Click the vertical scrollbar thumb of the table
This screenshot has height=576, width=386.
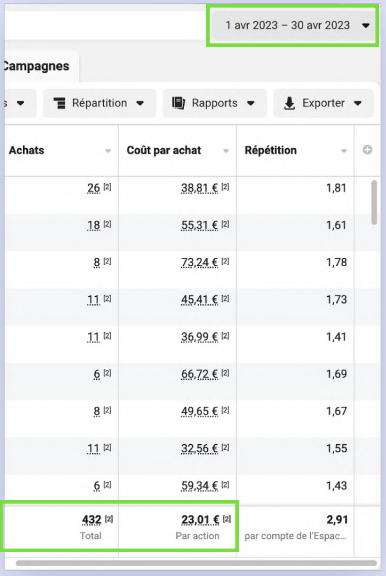pyautogui.click(x=374, y=202)
